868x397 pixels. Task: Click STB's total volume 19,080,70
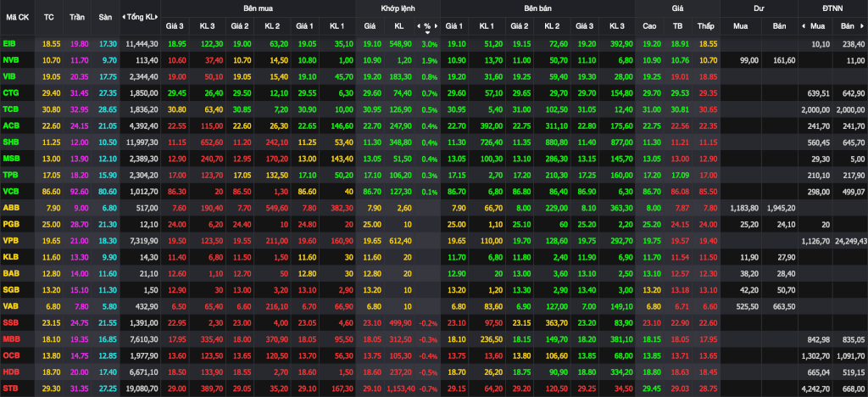click(x=142, y=389)
